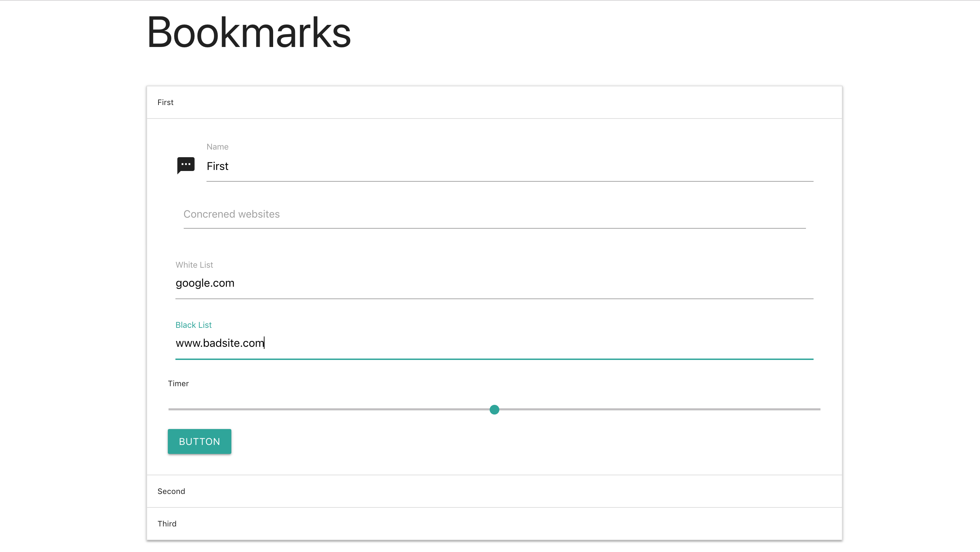Screen dimensions: 980x552
Task: Click the Timer label text
Action: (178, 383)
